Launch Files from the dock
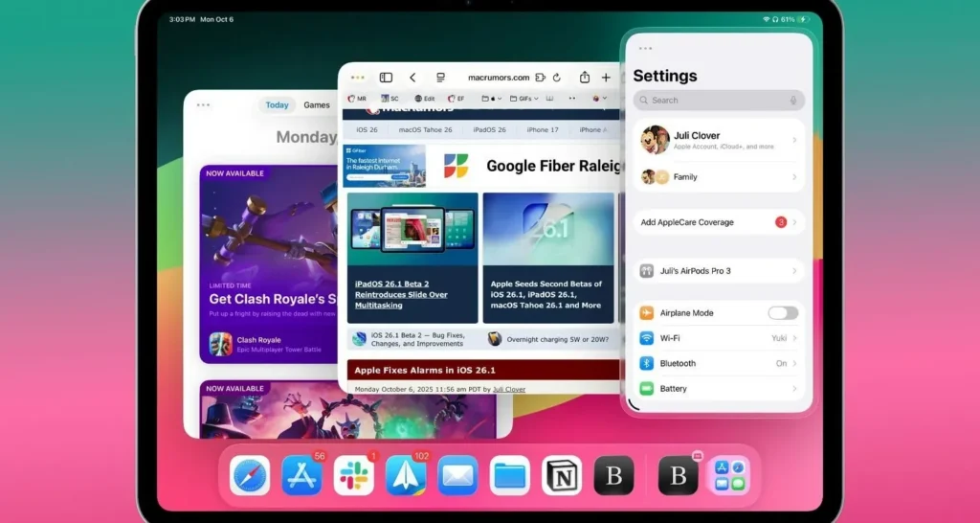Screen dimensions: 980x523 click(x=510, y=475)
